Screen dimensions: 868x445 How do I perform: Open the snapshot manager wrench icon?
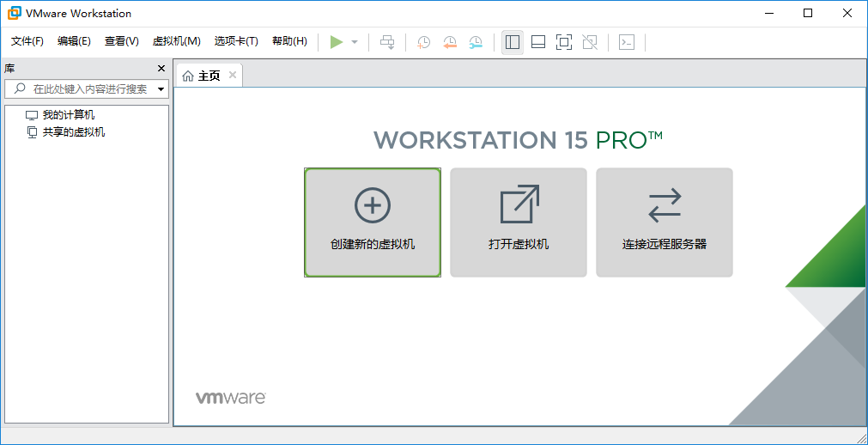tap(476, 42)
